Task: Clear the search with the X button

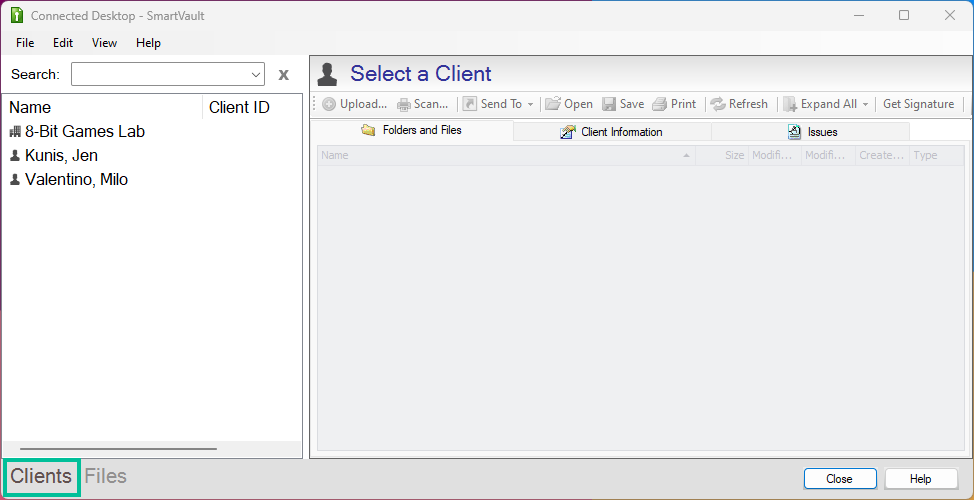Action: [x=283, y=75]
